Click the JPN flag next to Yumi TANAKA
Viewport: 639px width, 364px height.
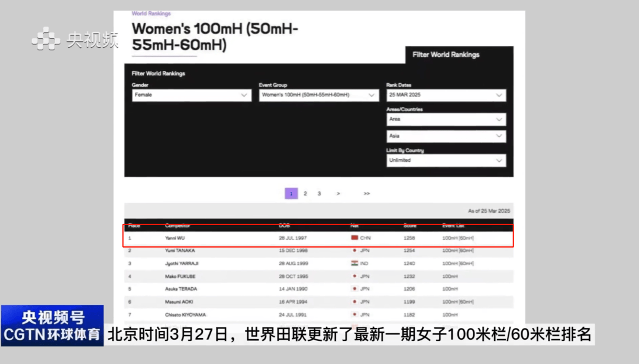click(x=355, y=251)
